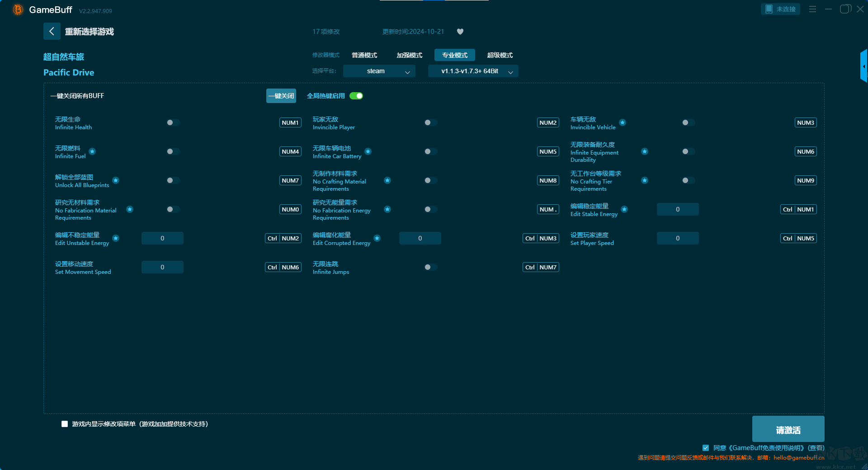Click the star icon beside Edit Corrupted Energy

click(x=377, y=238)
